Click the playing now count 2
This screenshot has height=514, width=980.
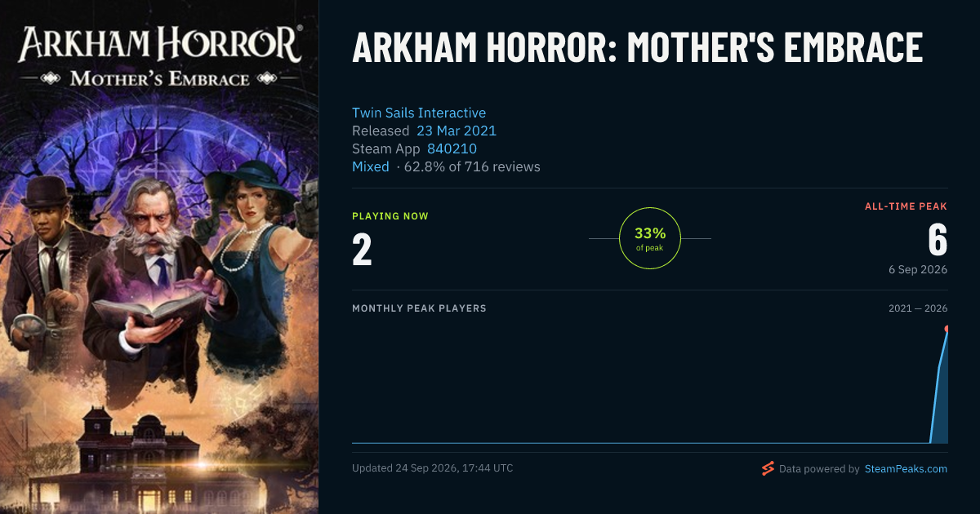(362, 250)
